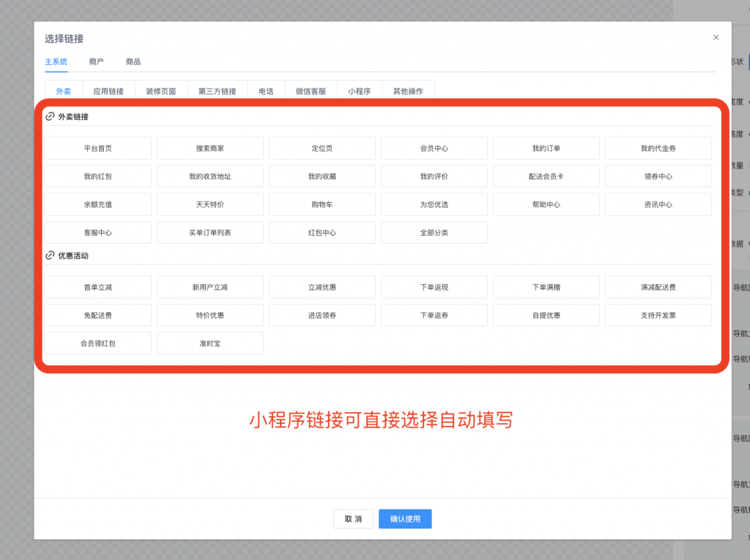
Task: Click the link icon beside 外卖链接 heading
Action: (x=50, y=115)
